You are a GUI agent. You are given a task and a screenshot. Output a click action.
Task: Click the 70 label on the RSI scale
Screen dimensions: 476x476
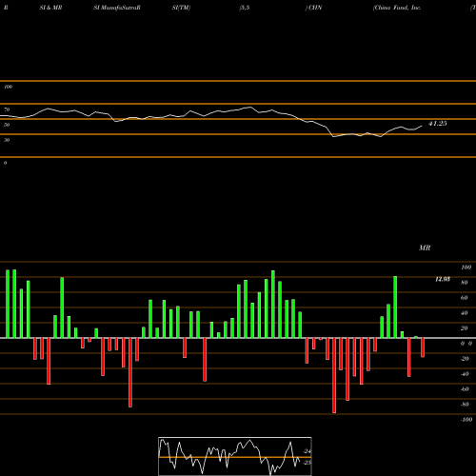point(7,109)
